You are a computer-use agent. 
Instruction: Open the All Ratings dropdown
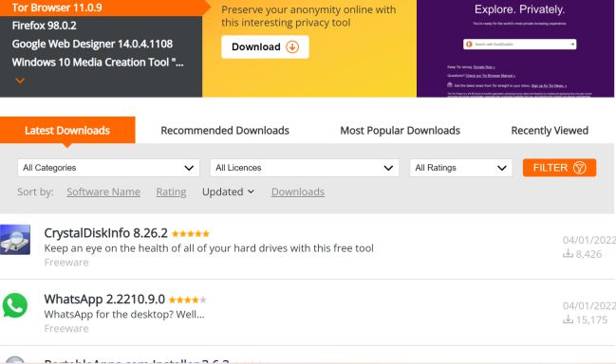point(461,168)
